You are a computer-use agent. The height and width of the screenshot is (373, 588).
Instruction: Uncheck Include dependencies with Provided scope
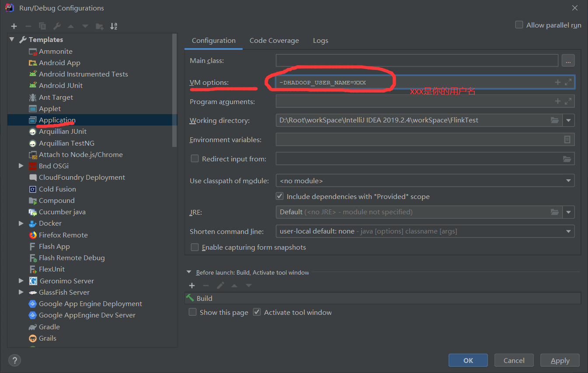(x=280, y=196)
